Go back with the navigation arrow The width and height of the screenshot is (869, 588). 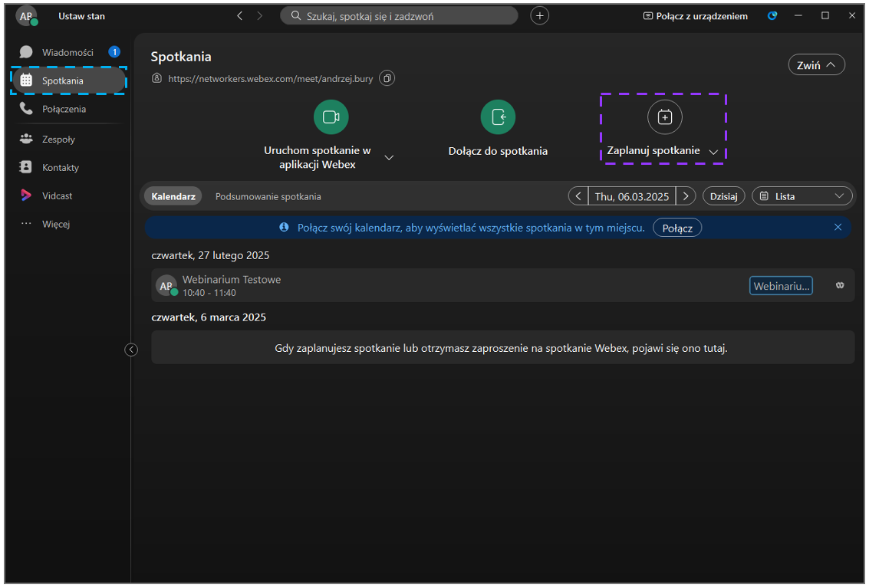coord(239,16)
